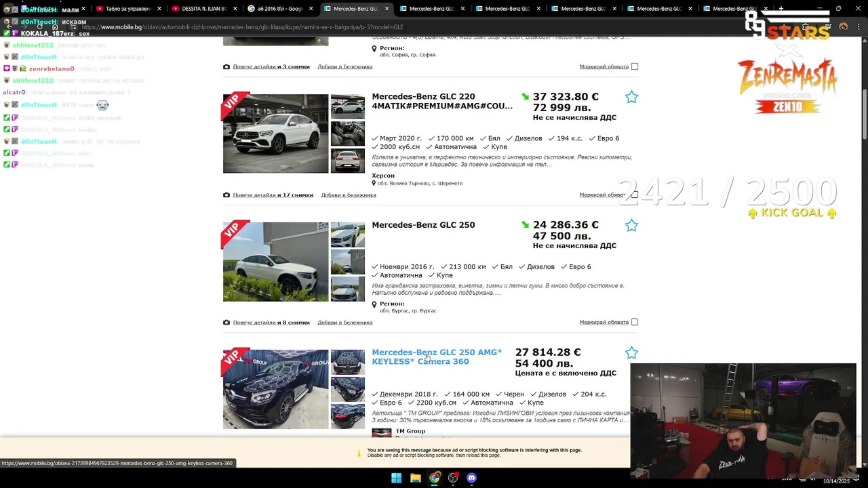Check 'Маркирай обявата' beside the '3 снимки' listing
The image size is (868, 488).
[x=635, y=67]
